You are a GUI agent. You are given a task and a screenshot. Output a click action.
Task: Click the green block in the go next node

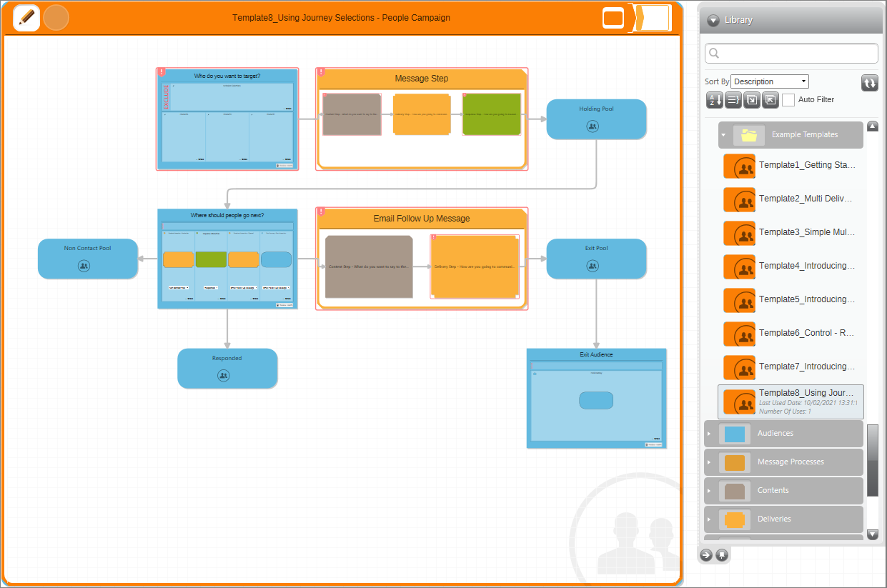211,259
